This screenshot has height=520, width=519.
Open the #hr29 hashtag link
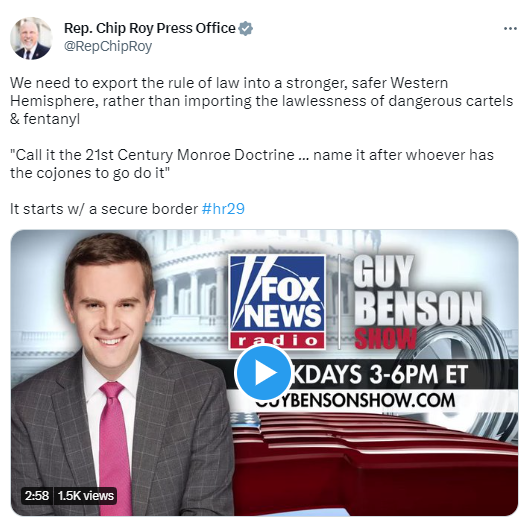click(223, 209)
